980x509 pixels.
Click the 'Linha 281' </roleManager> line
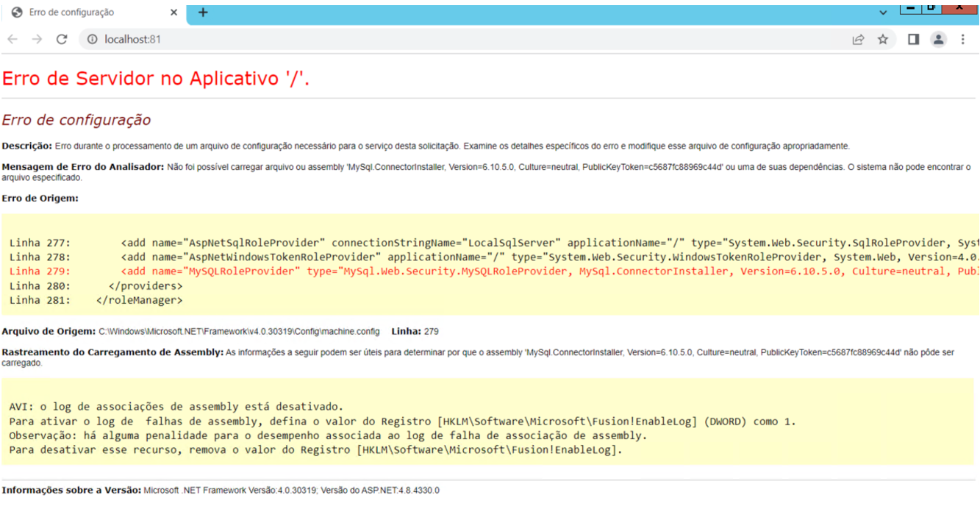pyautogui.click(x=96, y=300)
